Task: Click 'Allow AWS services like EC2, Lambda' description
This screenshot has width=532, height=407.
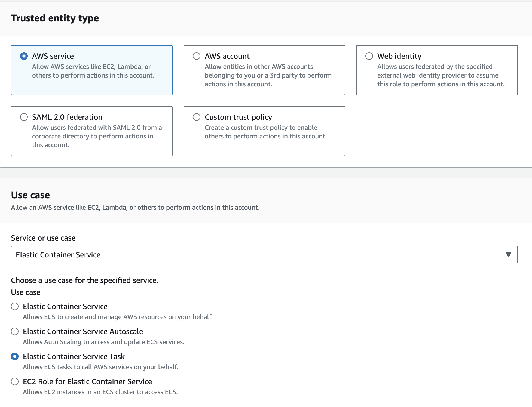Action: point(93,71)
